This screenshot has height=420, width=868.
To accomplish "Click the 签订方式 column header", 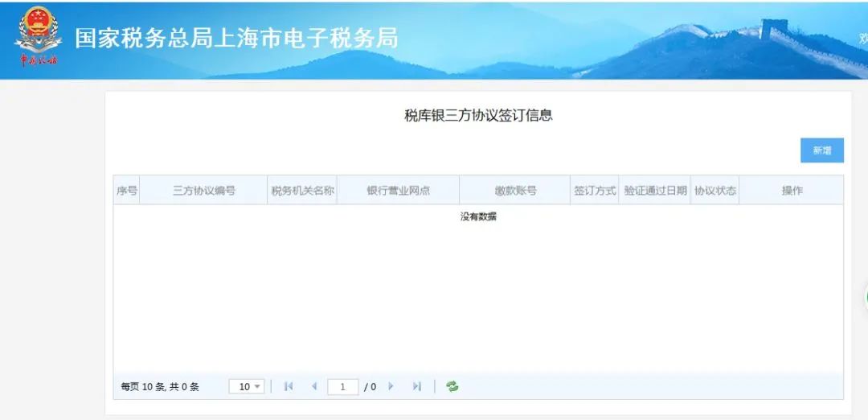I will [x=595, y=191].
